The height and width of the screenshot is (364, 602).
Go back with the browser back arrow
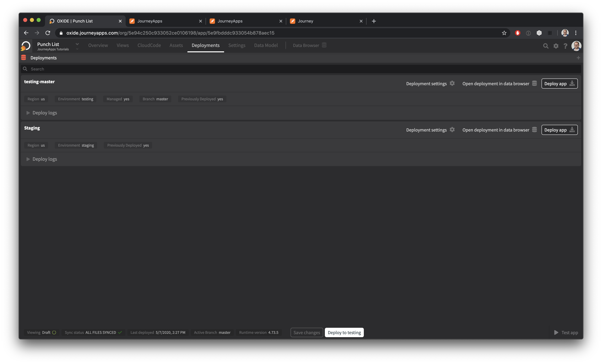(x=26, y=33)
